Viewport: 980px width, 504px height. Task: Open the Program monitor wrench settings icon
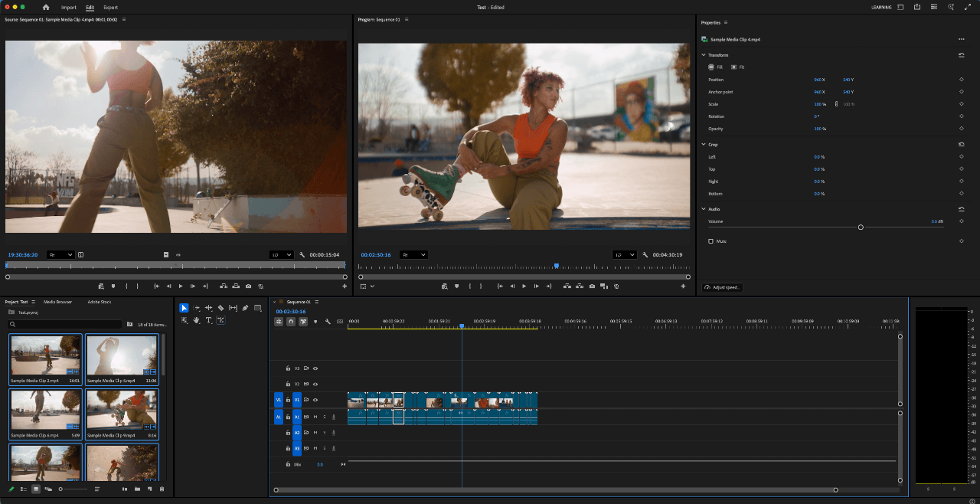(x=645, y=254)
